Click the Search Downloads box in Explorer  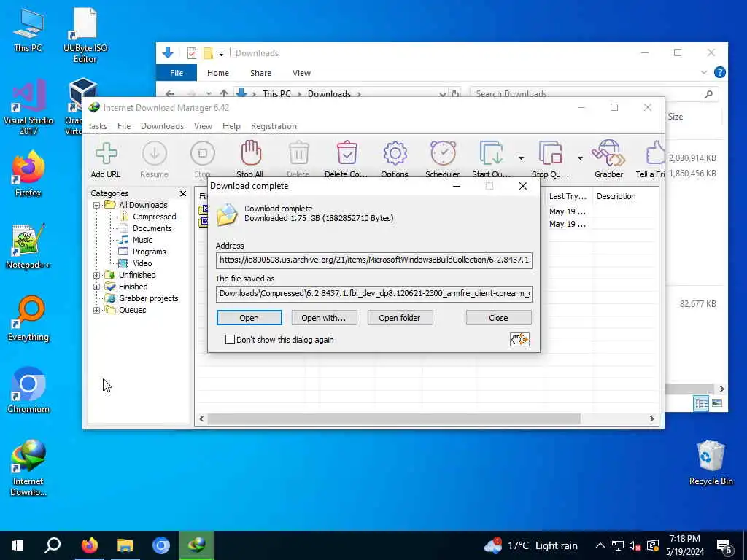[594, 94]
